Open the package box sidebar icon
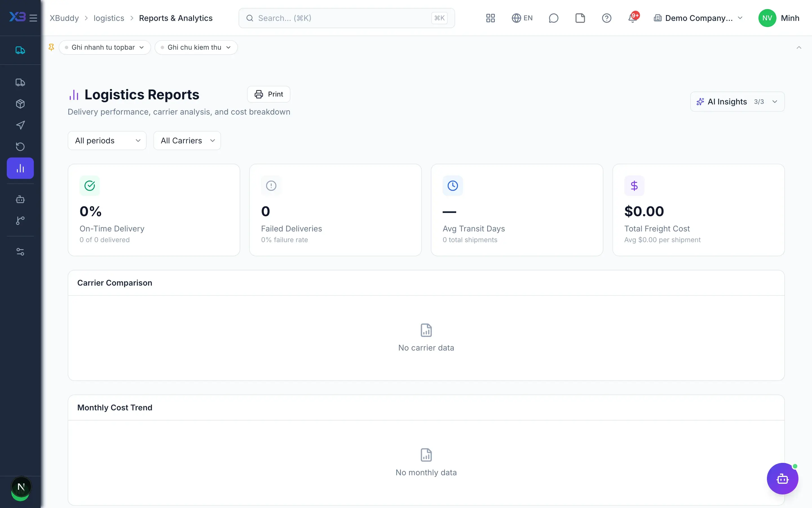Image resolution: width=812 pixels, height=508 pixels. 20,104
